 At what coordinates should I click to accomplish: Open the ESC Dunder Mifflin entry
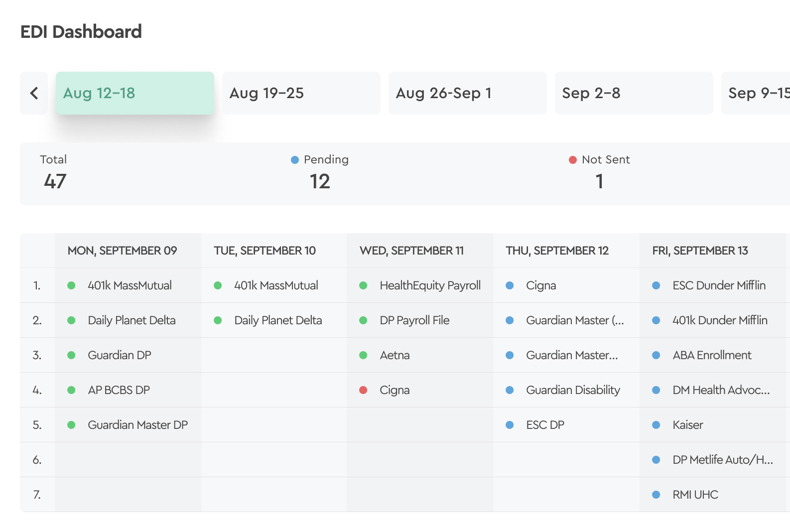(719, 285)
